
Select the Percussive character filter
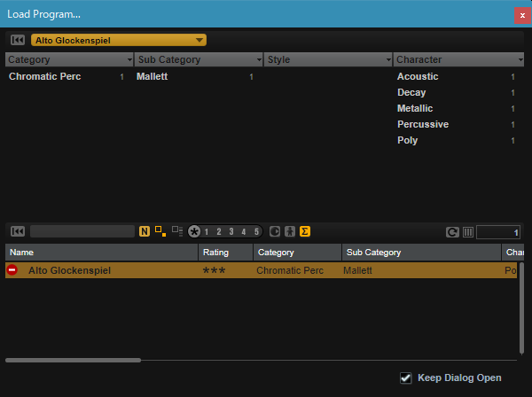click(423, 124)
